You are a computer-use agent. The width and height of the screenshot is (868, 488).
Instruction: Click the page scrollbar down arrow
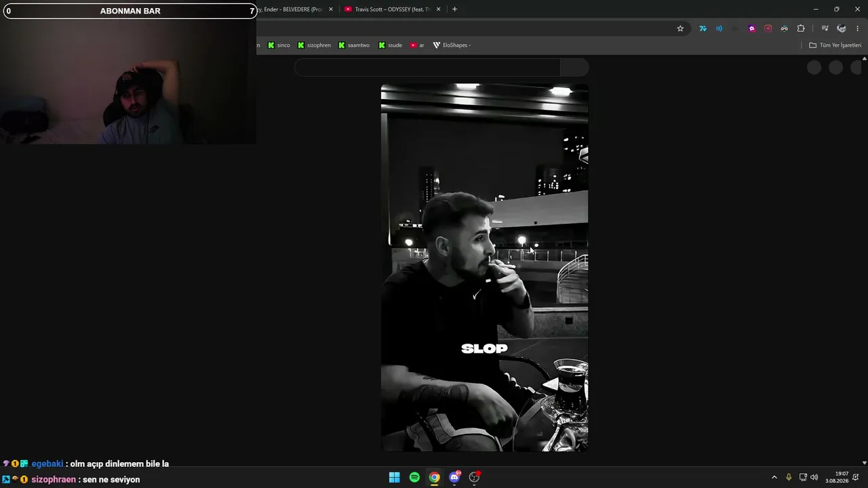(x=864, y=463)
